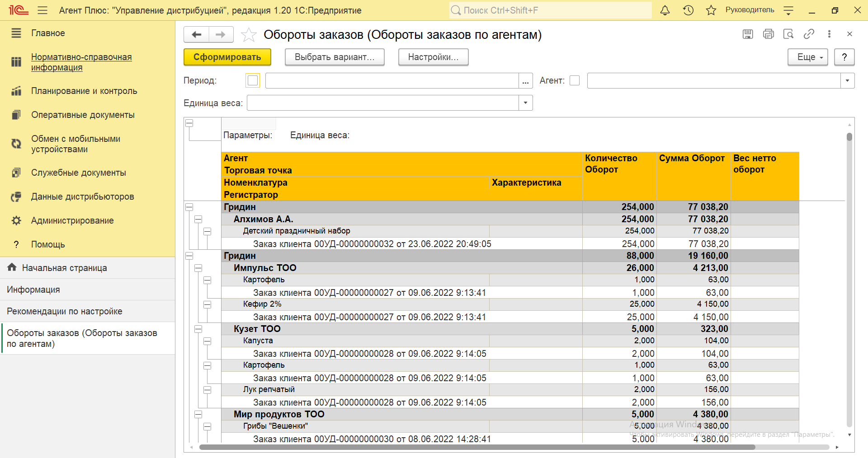Click the Служебные документы icon
Image resolution: width=868 pixels, height=458 pixels.
[16, 173]
